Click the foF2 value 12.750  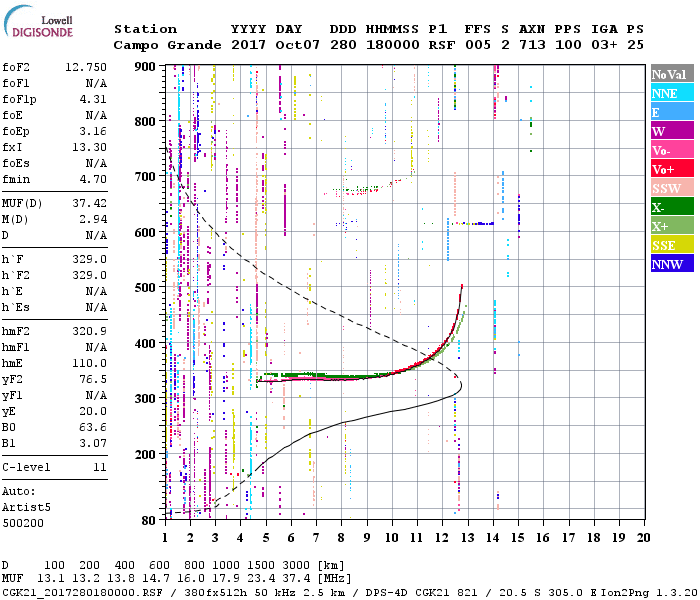[85, 66]
